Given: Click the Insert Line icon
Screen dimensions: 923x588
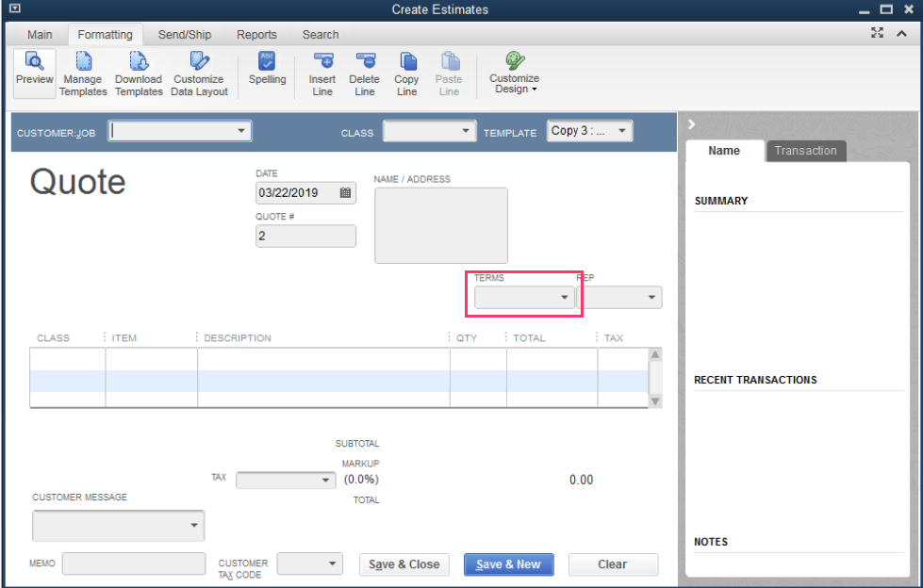Looking at the screenshot, I should (x=322, y=60).
